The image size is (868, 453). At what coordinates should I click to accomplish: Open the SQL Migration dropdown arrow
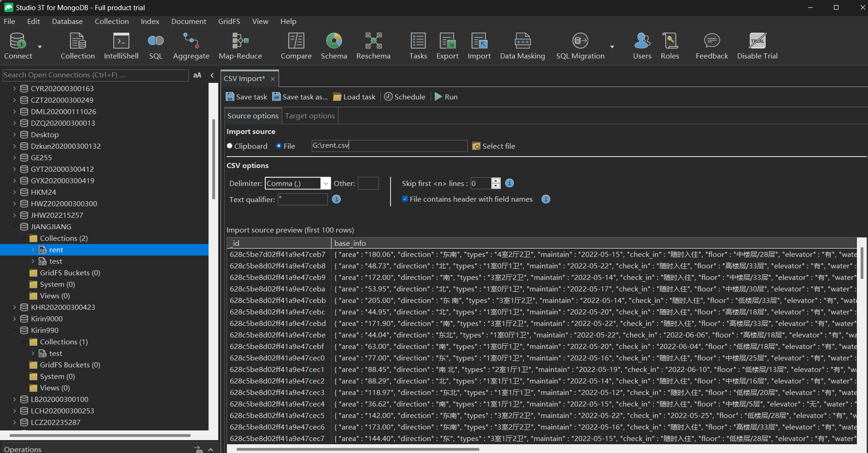click(x=612, y=46)
